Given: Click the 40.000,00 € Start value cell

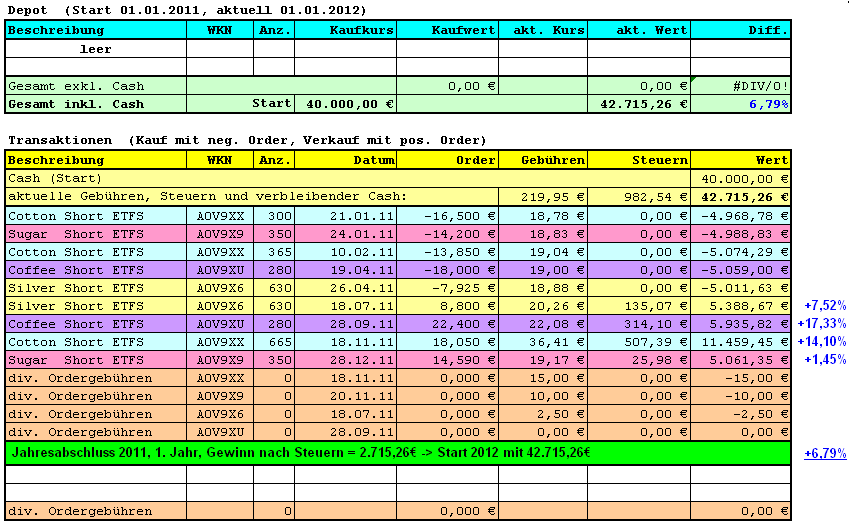Looking at the screenshot, I should pyautogui.click(x=345, y=104).
